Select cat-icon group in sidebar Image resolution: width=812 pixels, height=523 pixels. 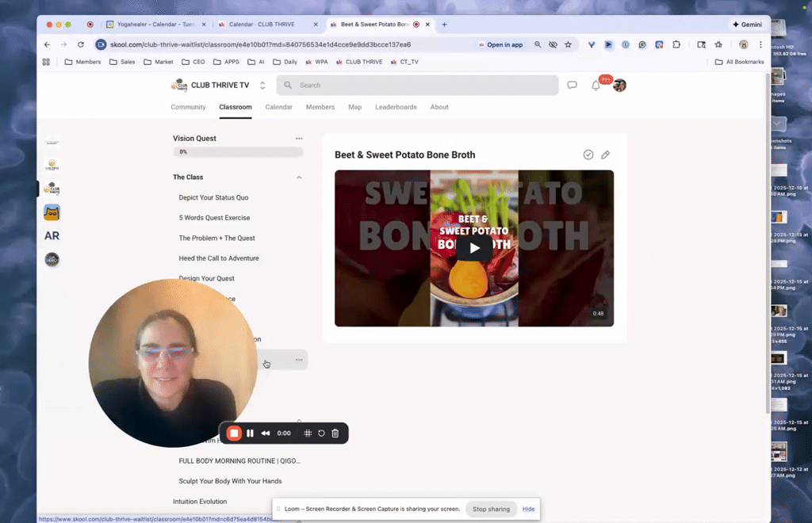click(52, 212)
